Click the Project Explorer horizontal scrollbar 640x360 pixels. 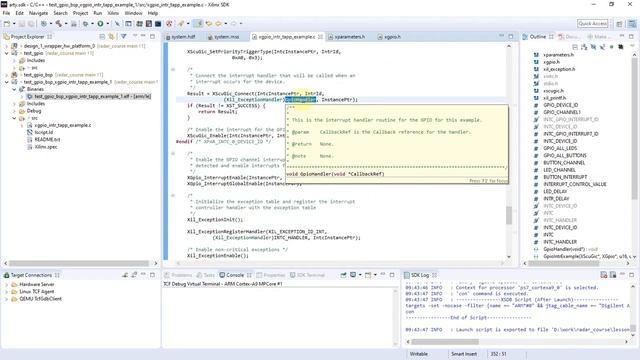pos(79,263)
